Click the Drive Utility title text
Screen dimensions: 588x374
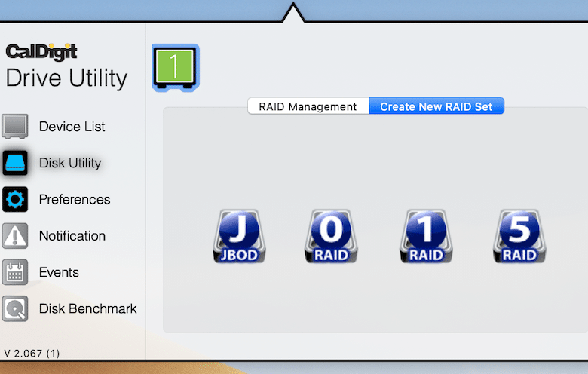(66, 78)
